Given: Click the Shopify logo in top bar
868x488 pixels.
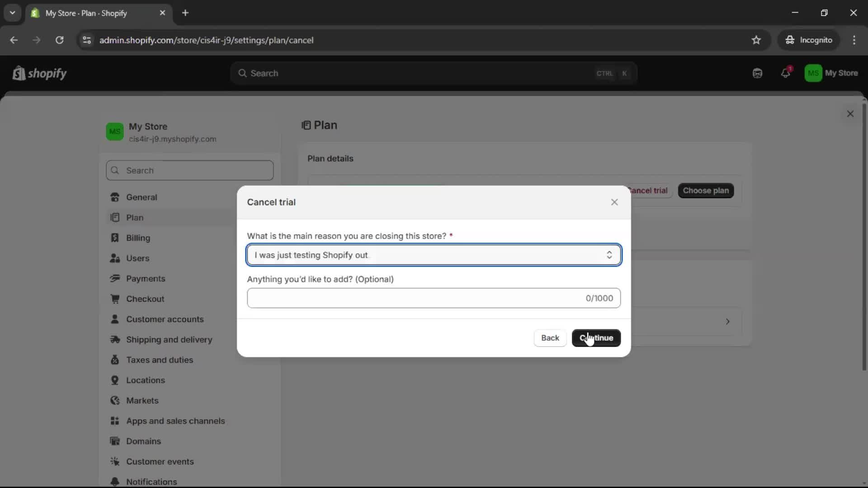Looking at the screenshot, I should 39,73.
